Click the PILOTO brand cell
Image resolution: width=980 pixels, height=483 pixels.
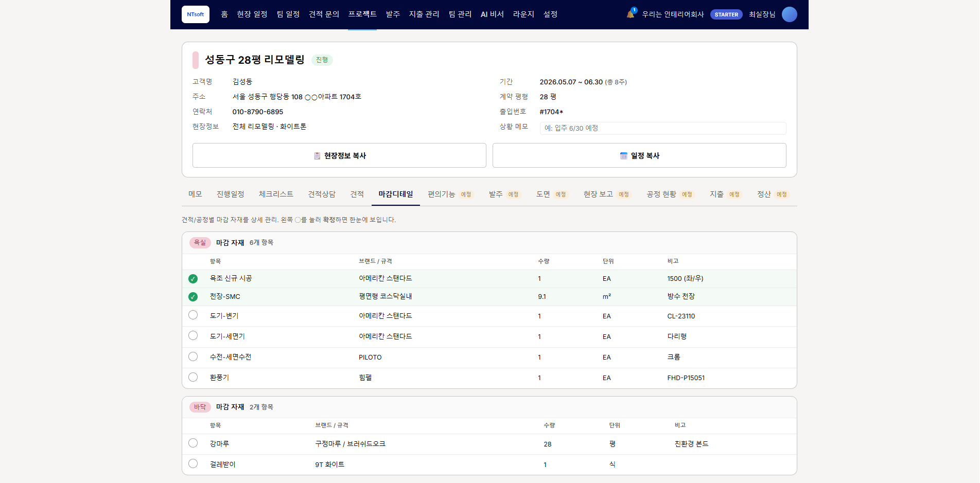tap(370, 357)
